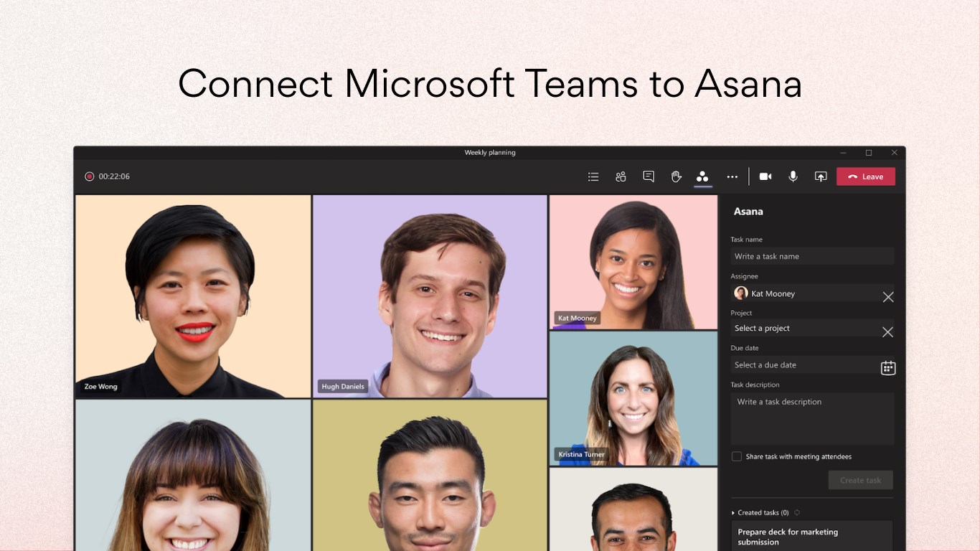Click the task description text area
The image size is (980, 551).
(x=812, y=418)
